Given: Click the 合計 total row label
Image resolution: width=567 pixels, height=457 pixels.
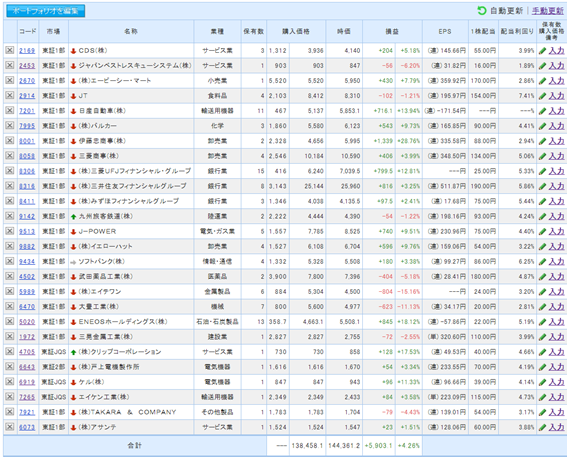Looking at the screenshot, I should pos(135,445).
